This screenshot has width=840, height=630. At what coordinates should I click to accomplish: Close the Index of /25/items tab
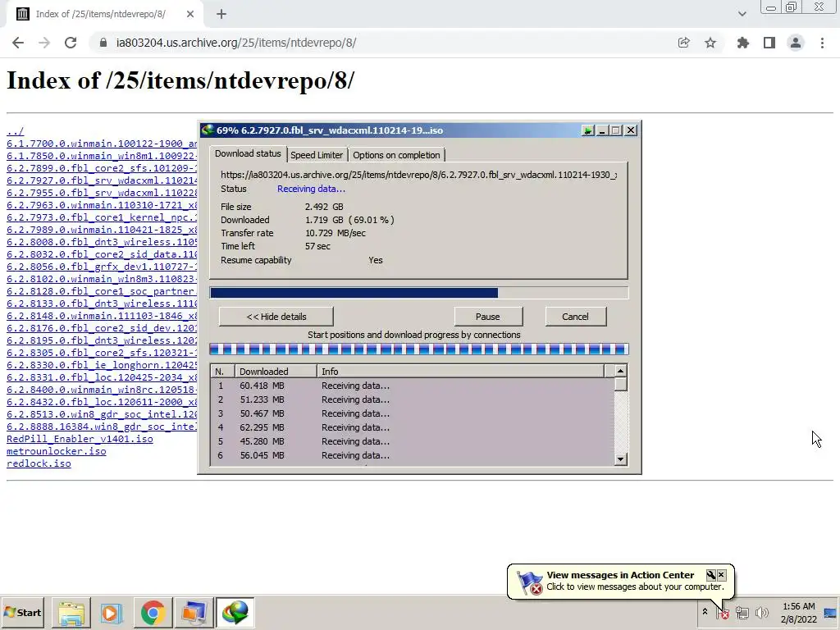(x=190, y=15)
